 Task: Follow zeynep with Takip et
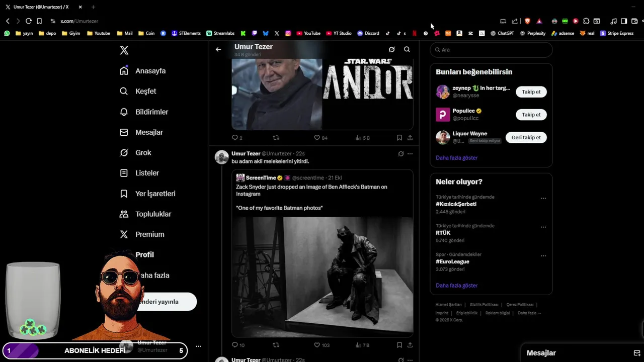coord(531,92)
